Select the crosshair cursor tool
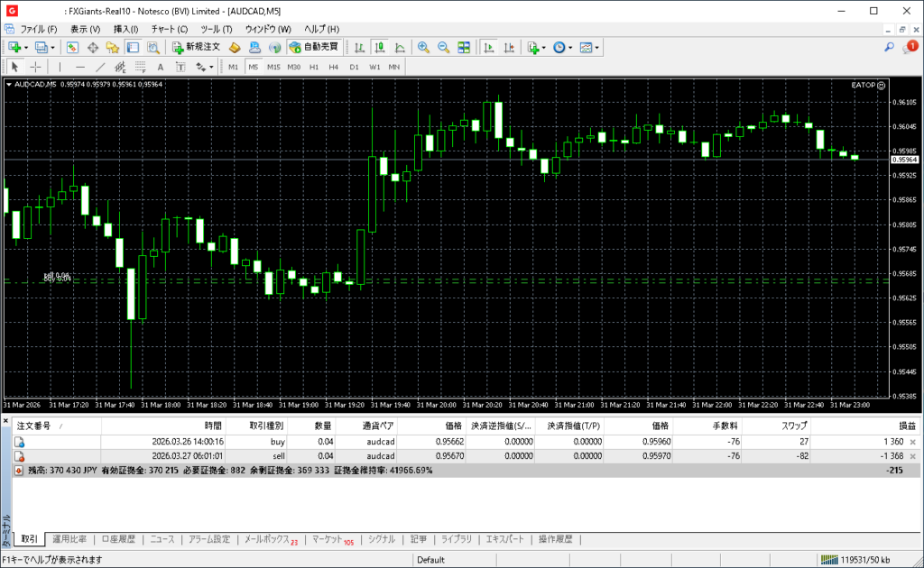 (x=35, y=67)
